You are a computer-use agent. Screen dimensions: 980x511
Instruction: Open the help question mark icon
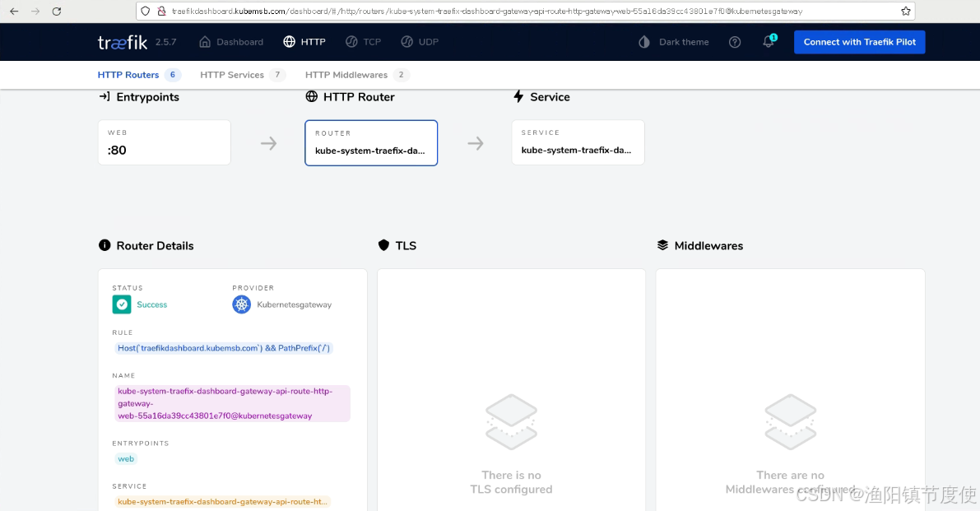[x=735, y=42]
